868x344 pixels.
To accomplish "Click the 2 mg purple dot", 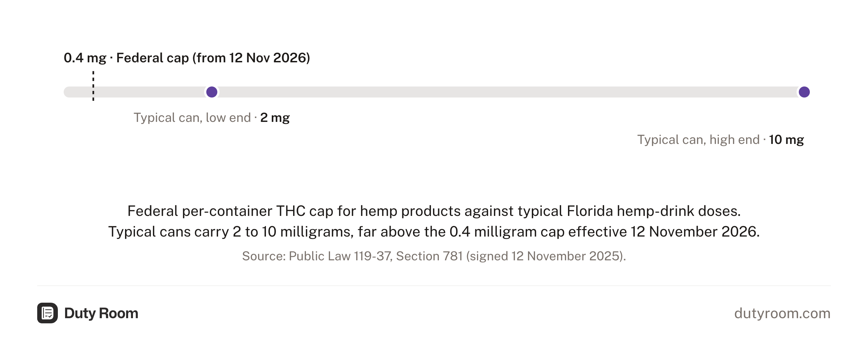I will (x=211, y=92).
